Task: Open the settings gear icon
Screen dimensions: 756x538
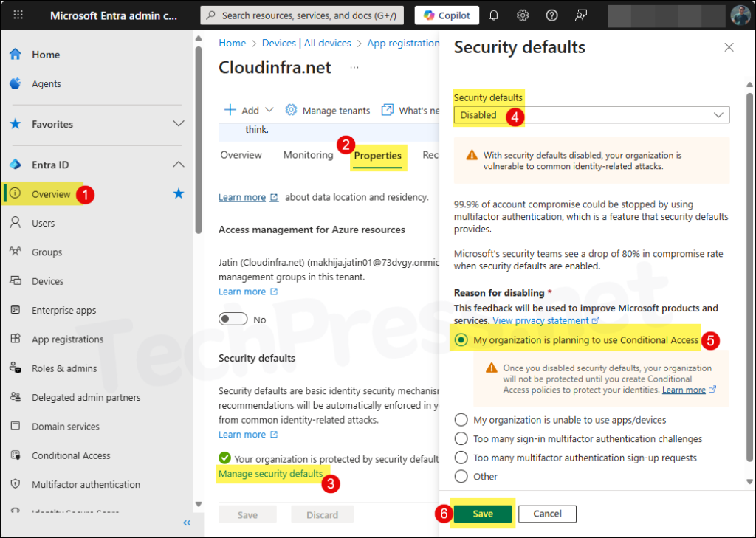Action: [523, 15]
